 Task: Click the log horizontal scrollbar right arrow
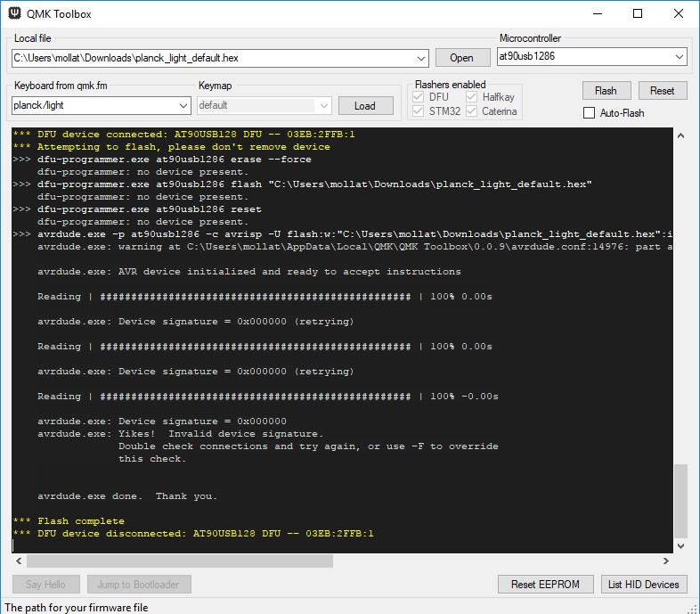pos(665,561)
